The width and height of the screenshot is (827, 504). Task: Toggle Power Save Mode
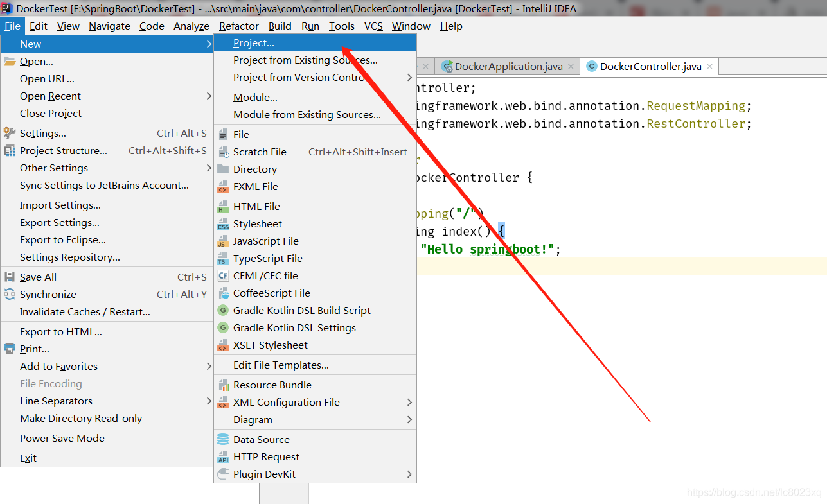pos(107,438)
